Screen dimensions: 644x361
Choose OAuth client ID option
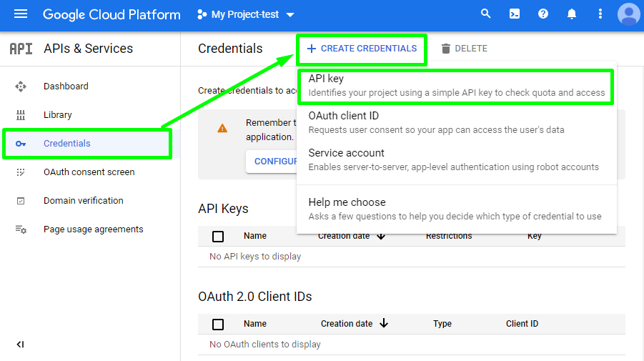pyautogui.click(x=456, y=123)
